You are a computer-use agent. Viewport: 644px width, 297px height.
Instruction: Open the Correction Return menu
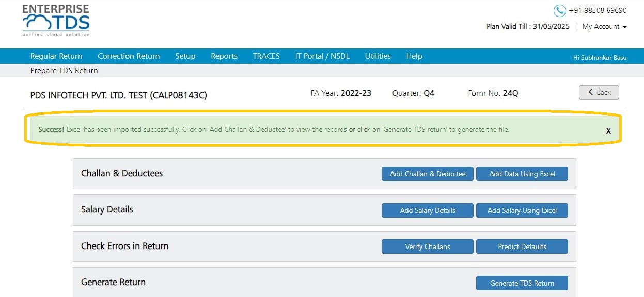(129, 56)
